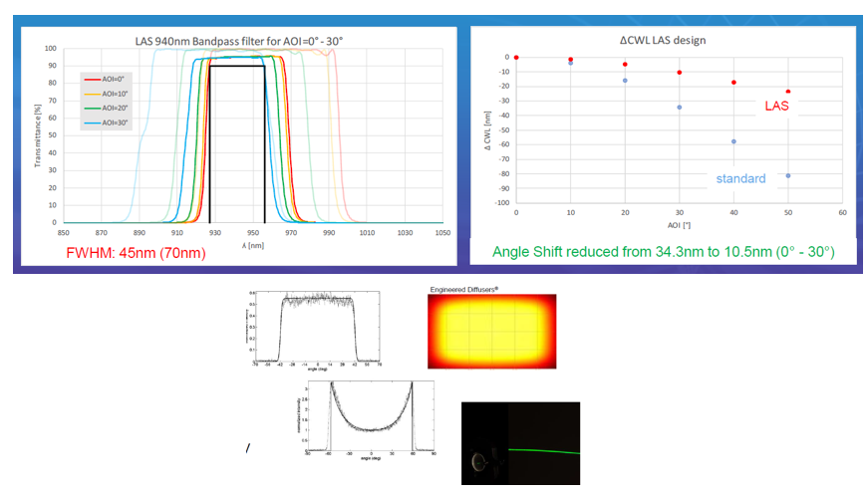Click the red LAS data point at AOI 0
The image size is (868, 497).
(x=516, y=57)
